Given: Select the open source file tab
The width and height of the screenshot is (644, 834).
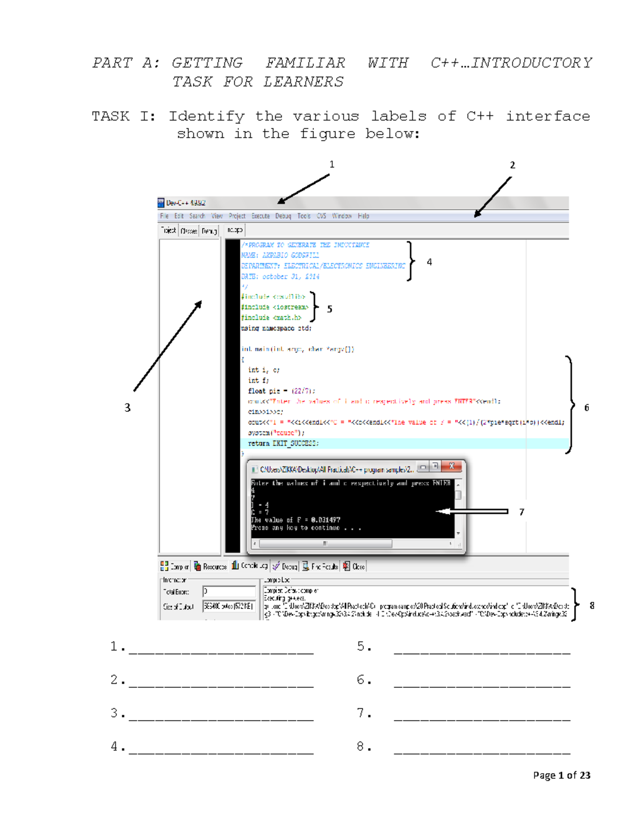Looking at the screenshot, I should pyautogui.click(x=236, y=230).
